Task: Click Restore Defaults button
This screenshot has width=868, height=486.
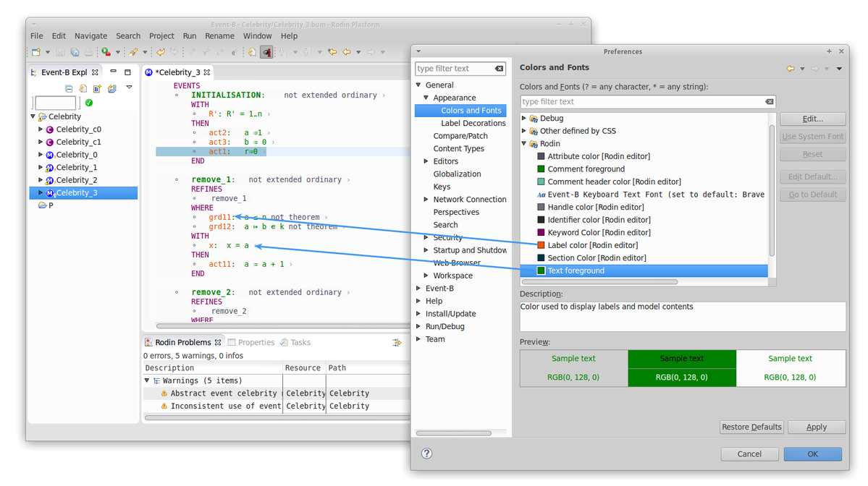Action: pyautogui.click(x=751, y=427)
